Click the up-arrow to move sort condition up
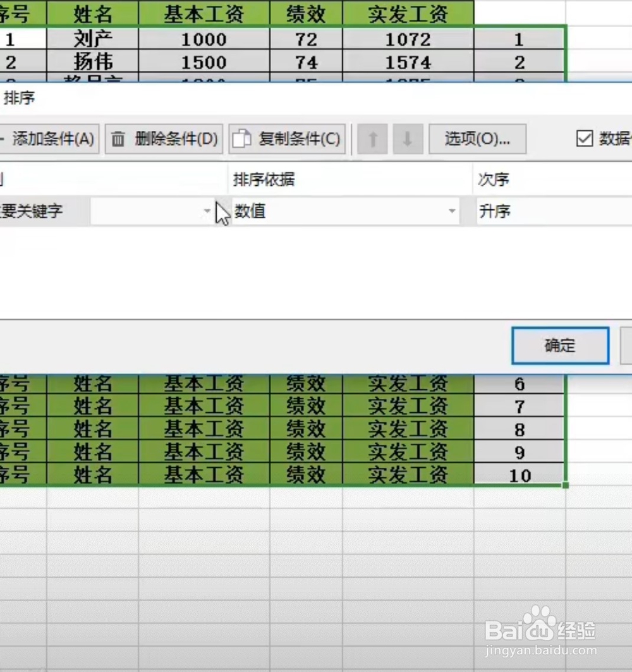 372,139
